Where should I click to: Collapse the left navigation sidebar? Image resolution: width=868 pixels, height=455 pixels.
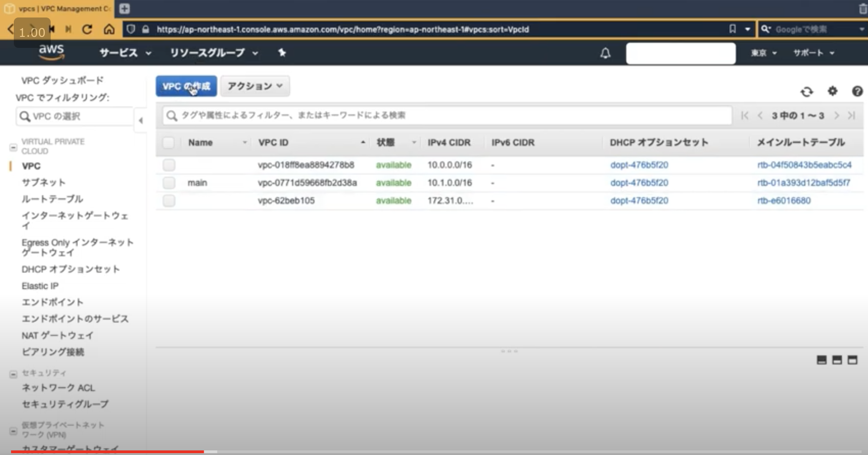[141, 121]
